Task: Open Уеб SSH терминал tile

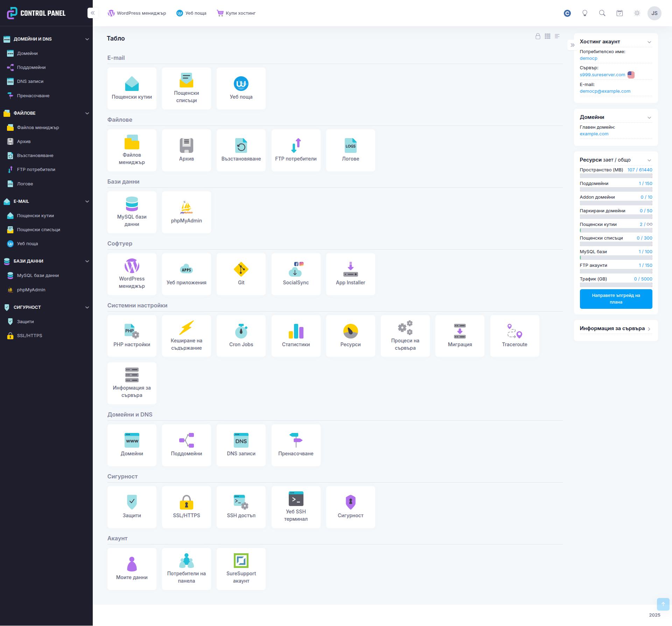Action: click(296, 507)
